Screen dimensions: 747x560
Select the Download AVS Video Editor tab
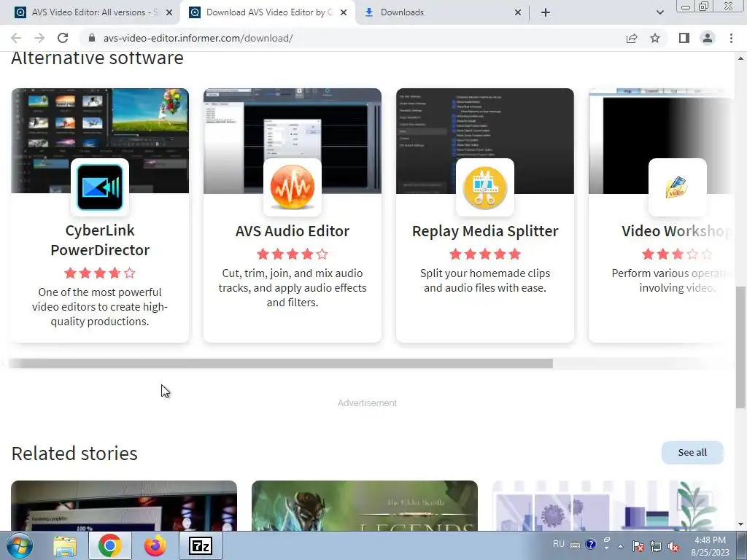click(267, 12)
